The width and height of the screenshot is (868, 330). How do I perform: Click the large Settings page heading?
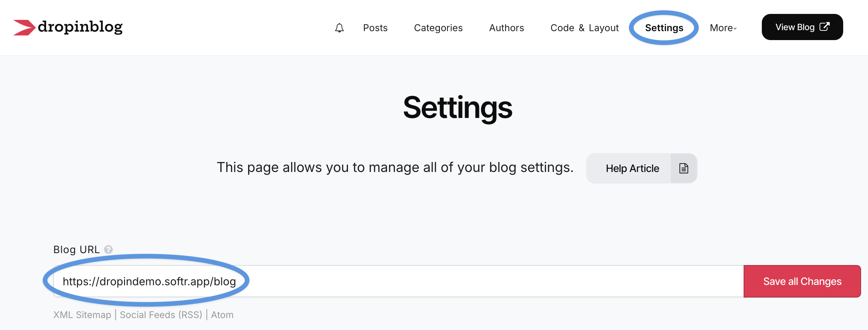tap(457, 108)
